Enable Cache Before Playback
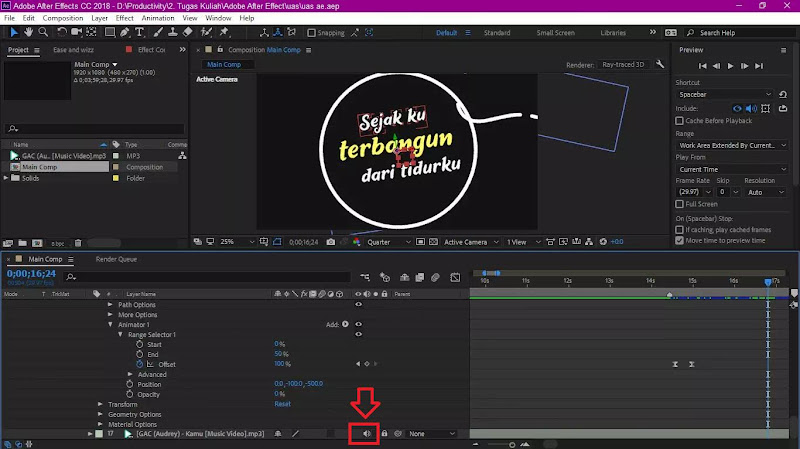Viewport: 800px width, 449px height. 679,121
